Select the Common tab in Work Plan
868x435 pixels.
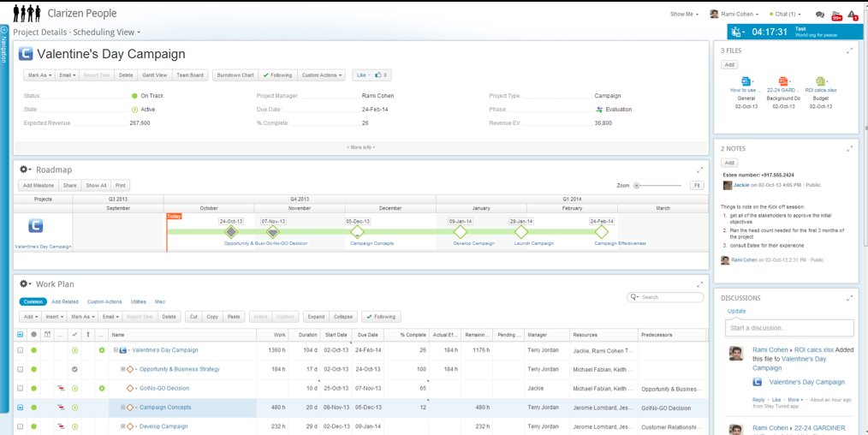[33, 301]
